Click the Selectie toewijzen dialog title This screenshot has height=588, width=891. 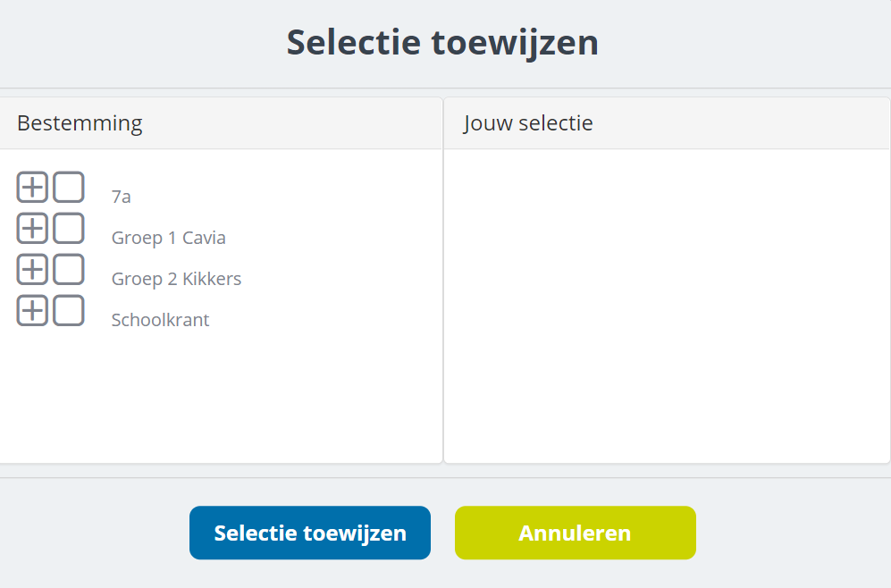pos(442,43)
